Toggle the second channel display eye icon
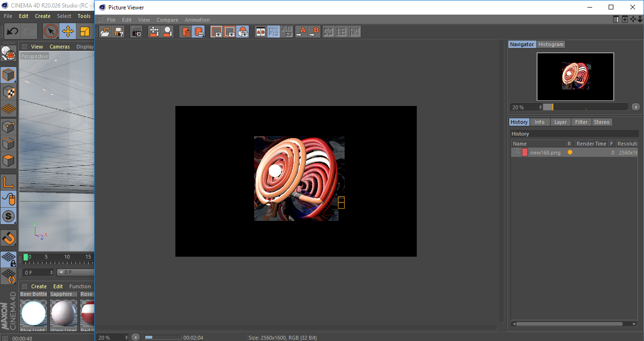Image resolution: width=644 pixels, height=341 pixels. (230, 32)
